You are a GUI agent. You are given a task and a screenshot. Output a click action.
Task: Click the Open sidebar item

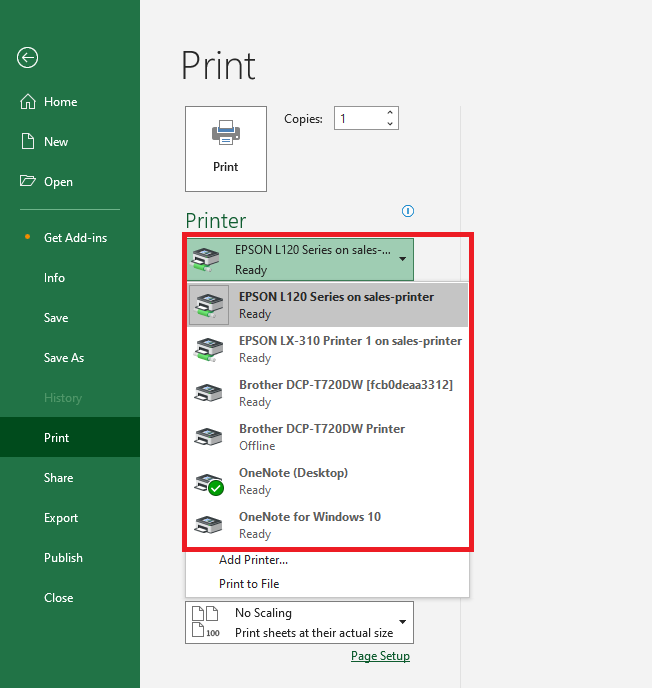point(70,182)
